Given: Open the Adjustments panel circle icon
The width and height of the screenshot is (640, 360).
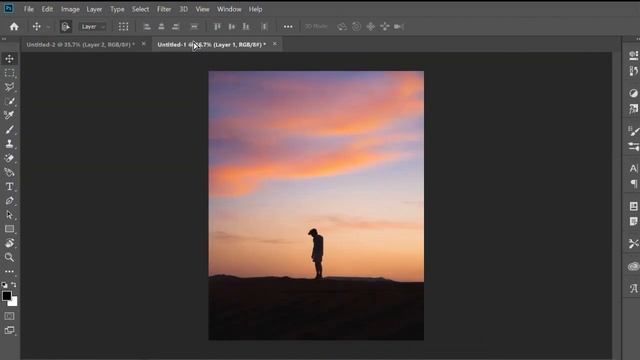Looking at the screenshot, I should click(x=633, y=93).
